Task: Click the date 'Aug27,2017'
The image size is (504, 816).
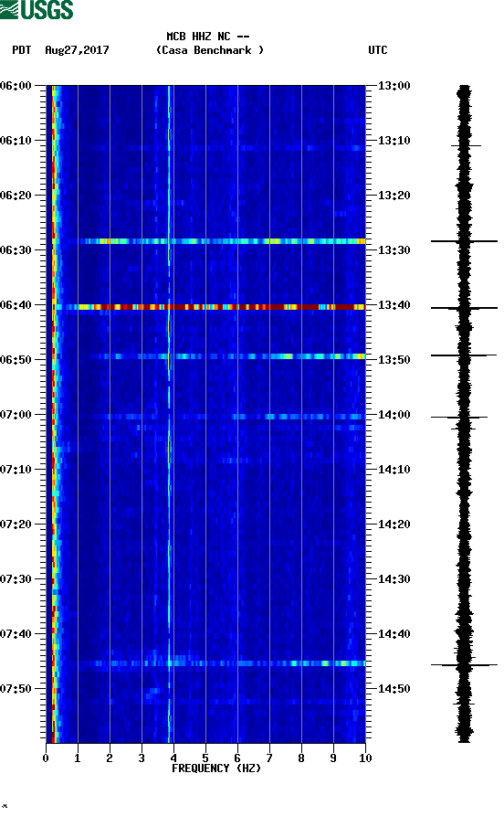Action: click(x=77, y=50)
